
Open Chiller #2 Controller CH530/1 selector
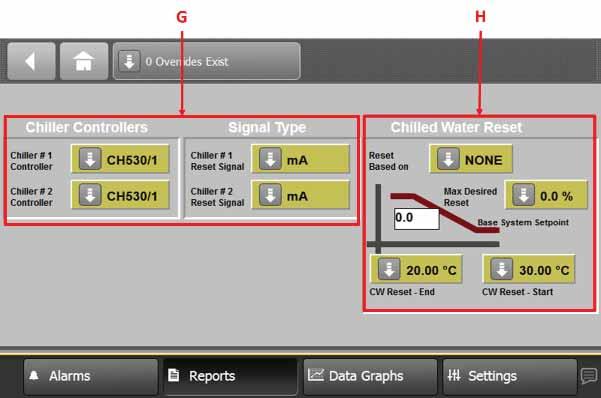tap(120, 195)
